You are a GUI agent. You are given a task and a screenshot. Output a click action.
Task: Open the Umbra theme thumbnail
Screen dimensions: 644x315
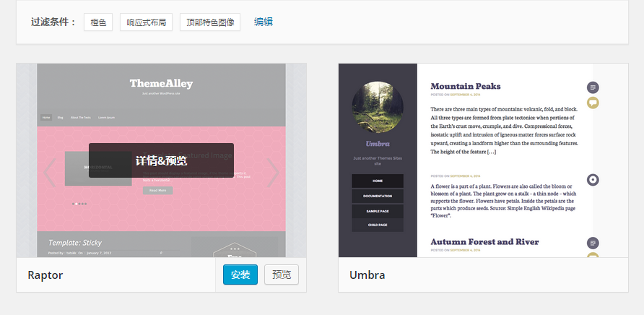[x=484, y=160]
